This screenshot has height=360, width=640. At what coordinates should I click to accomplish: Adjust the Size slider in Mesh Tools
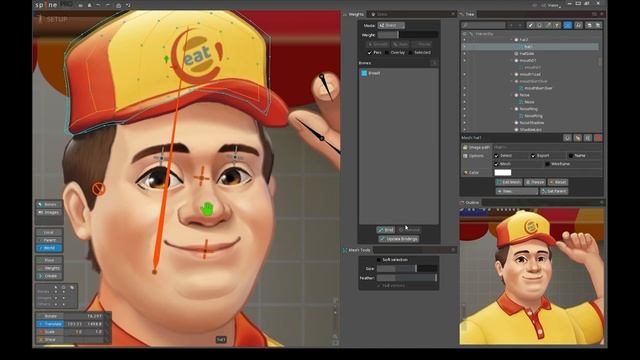[407, 269]
